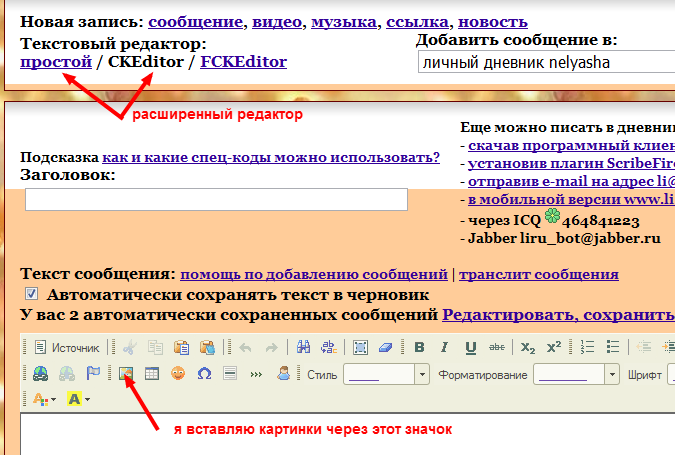Click the anchor flag icon

point(93,374)
